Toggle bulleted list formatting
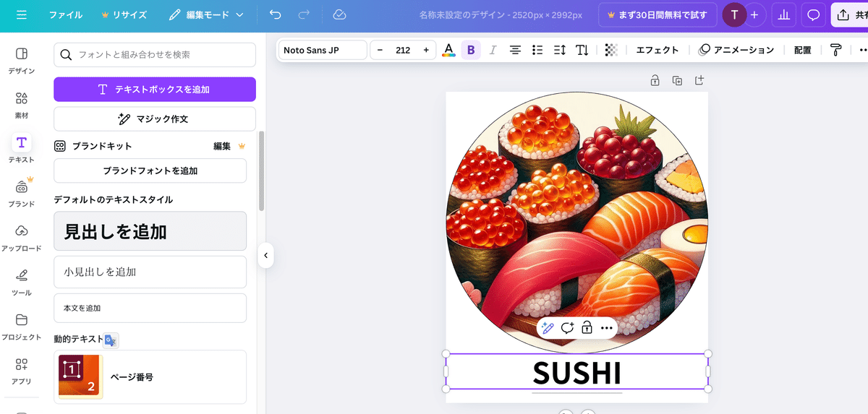Screen dimensions: 868x414 [537, 50]
